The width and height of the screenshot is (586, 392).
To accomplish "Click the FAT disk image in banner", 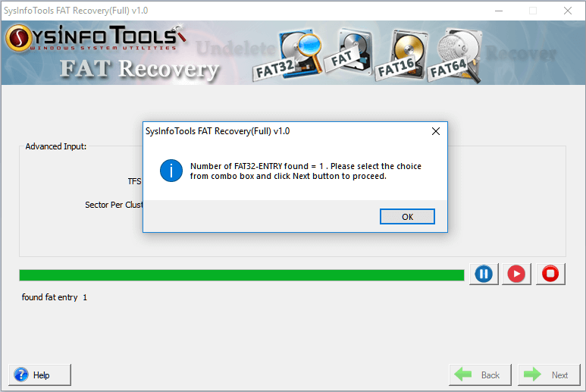I will pyautogui.click(x=347, y=52).
